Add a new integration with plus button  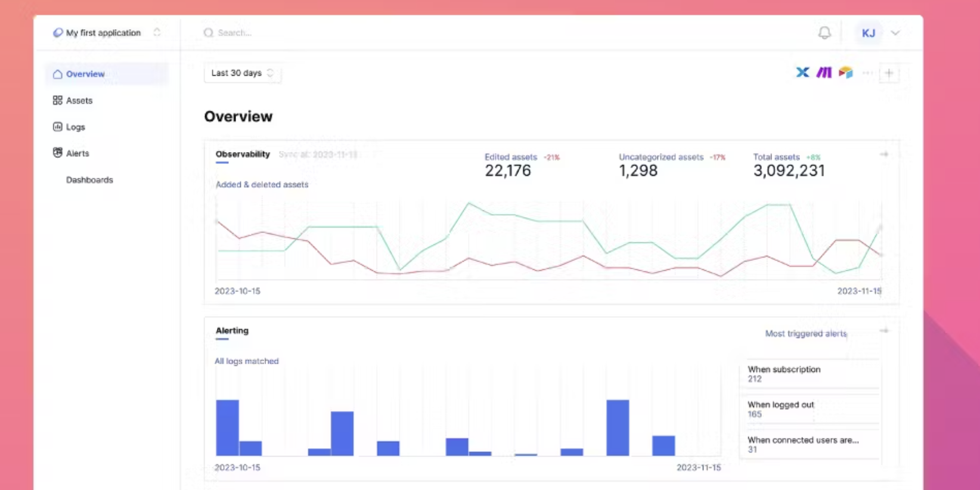click(889, 73)
